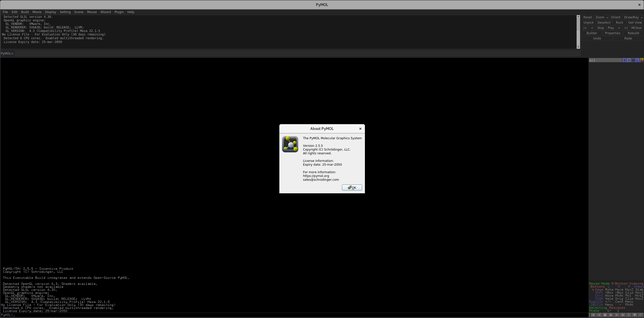
Task: Click OK in the About PyMOL dialog
Action: tap(352, 188)
